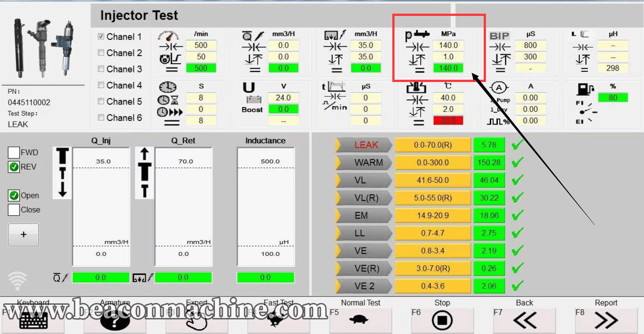Select the LEAK test step
The image size is (644, 334).
[x=364, y=145]
